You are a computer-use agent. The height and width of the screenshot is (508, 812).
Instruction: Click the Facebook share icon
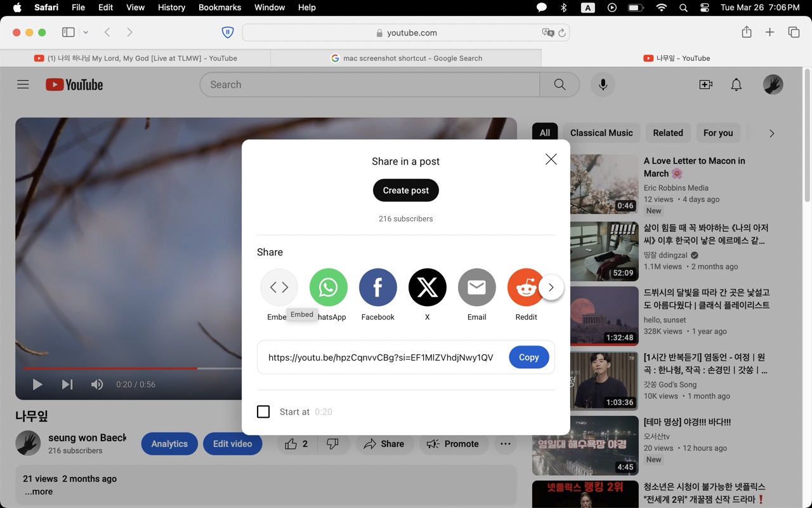click(x=377, y=288)
